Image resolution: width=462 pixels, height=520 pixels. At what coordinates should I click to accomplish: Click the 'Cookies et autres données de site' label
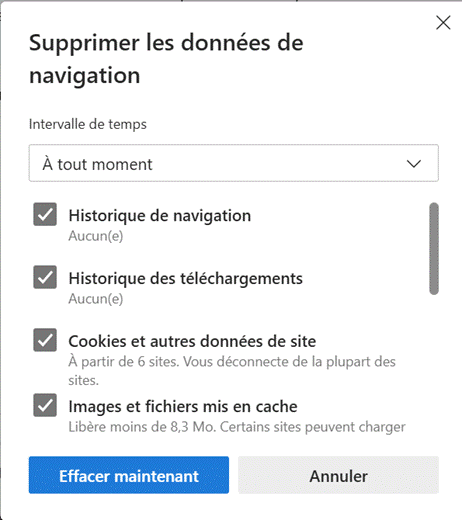point(192,341)
